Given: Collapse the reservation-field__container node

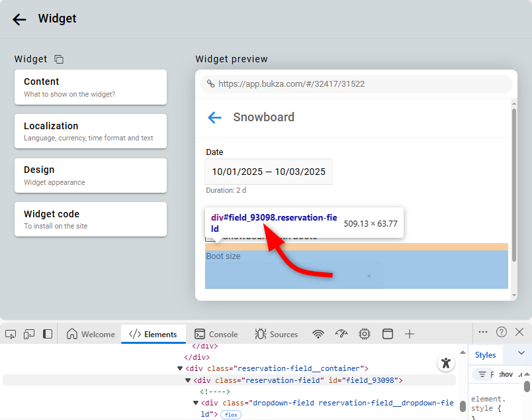Looking at the screenshot, I should [180, 368].
